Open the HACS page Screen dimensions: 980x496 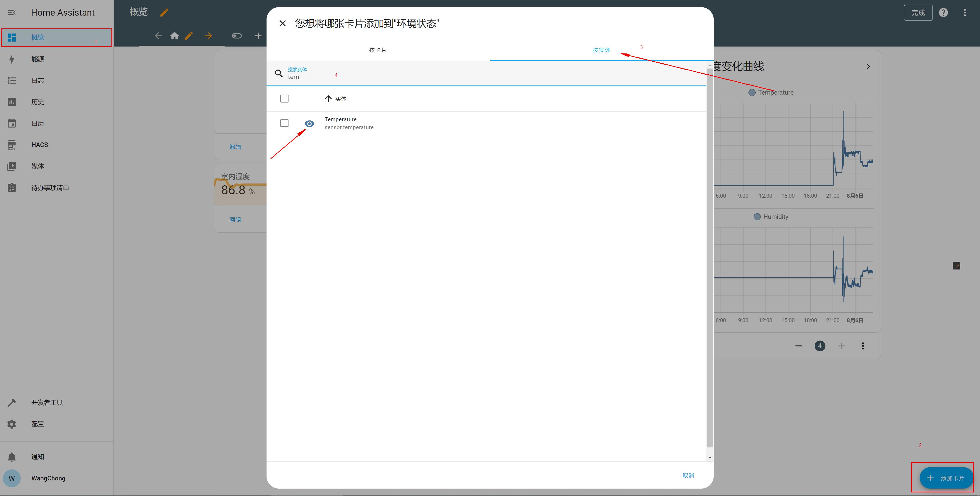(57, 145)
